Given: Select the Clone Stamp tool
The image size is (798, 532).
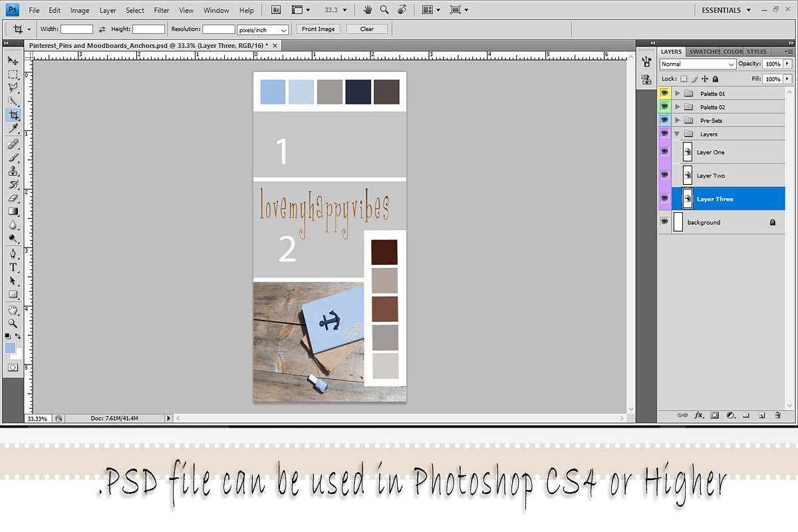Looking at the screenshot, I should pos(13,171).
